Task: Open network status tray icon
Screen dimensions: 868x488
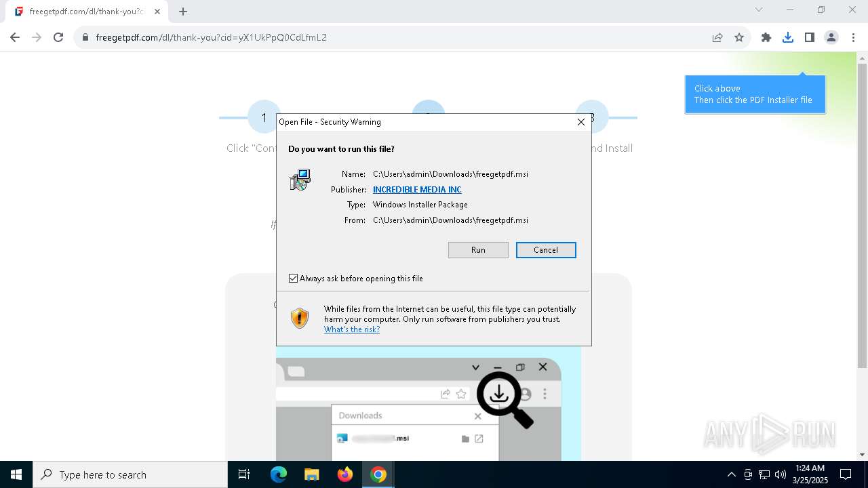Action: pos(764,474)
